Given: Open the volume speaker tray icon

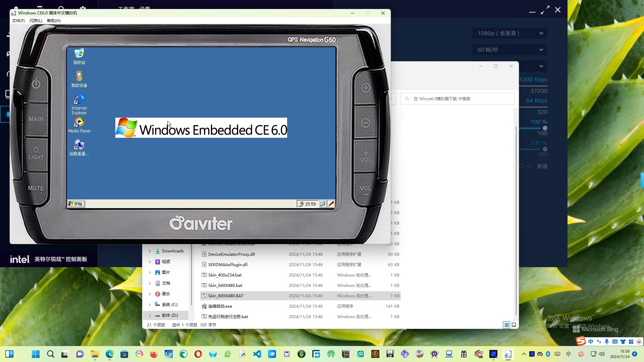Looking at the screenshot, I should [602, 354].
